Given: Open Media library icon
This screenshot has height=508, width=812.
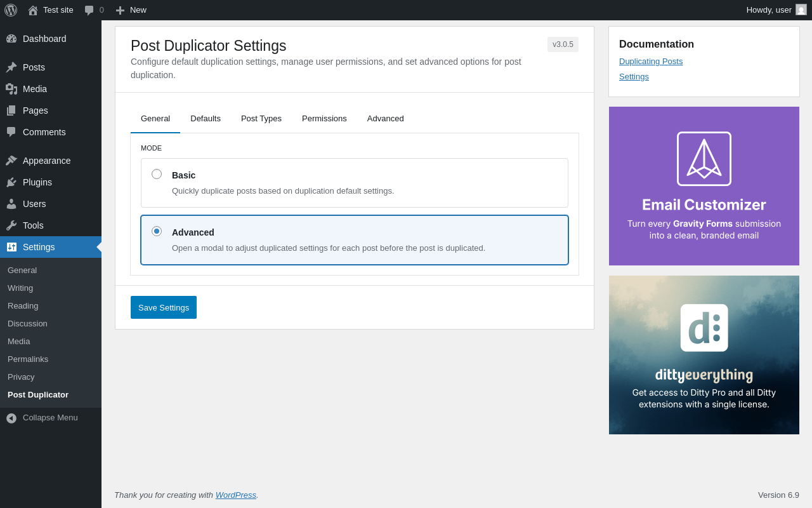Looking at the screenshot, I should 11,89.
